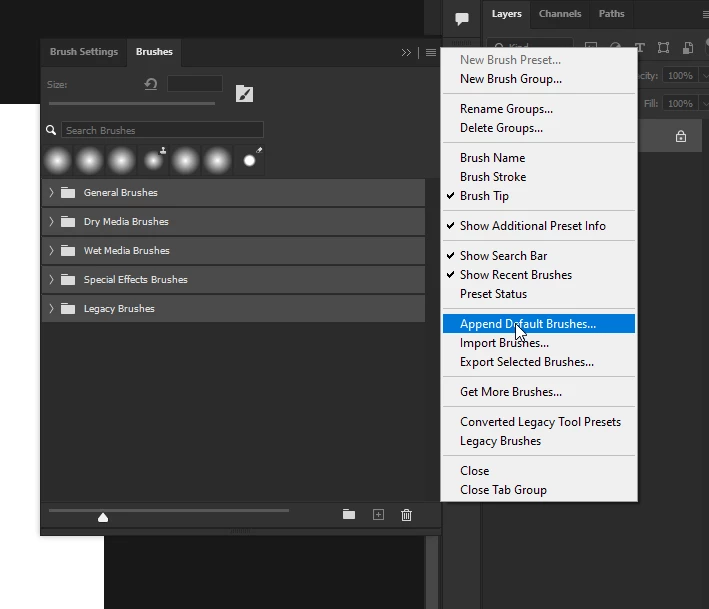
Task: Create a new brush preset icon
Action: pos(378,515)
